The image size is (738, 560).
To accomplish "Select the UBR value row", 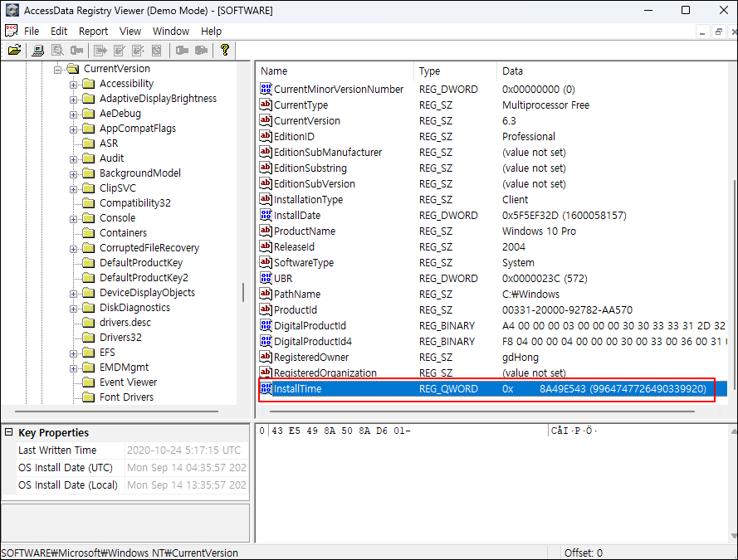I will (493, 279).
